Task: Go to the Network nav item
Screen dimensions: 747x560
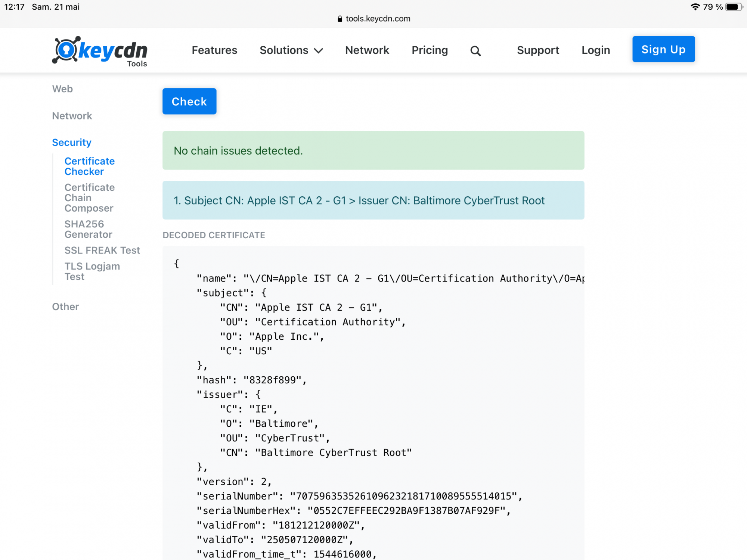Action: coord(367,50)
